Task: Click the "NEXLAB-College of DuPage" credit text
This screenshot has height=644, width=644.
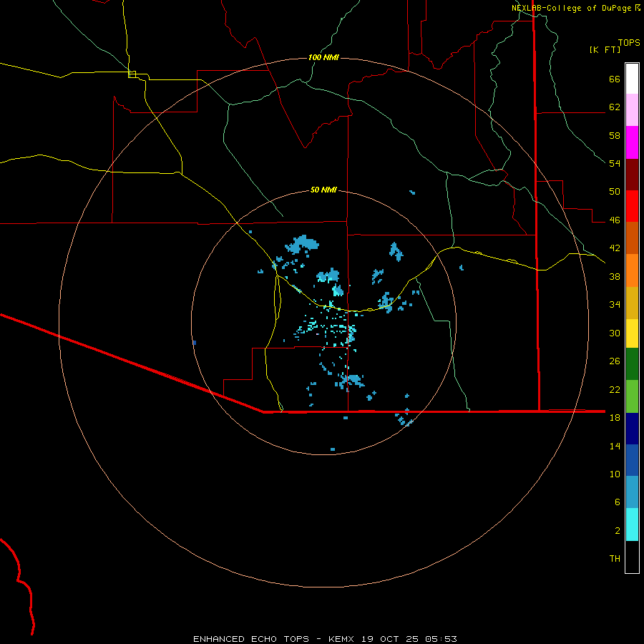Action: click(571, 8)
